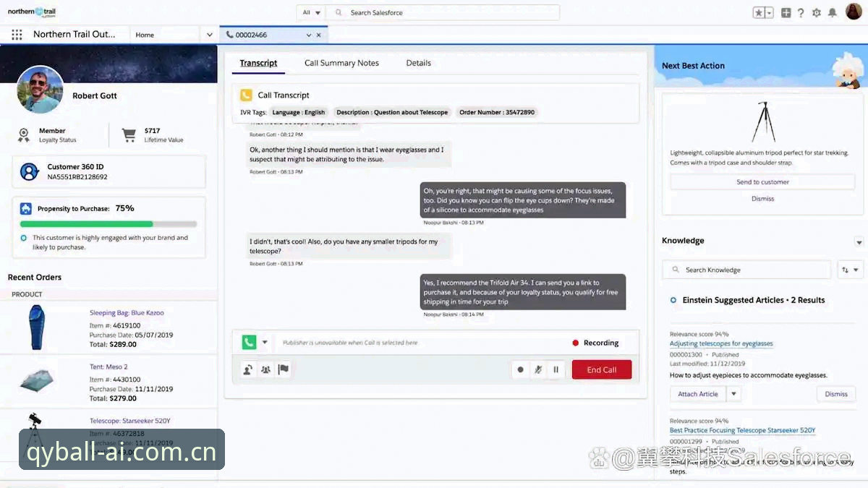The width and height of the screenshot is (868, 488).
Task: Click the Lifetime Value shopping cart icon
Action: pyautogui.click(x=129, y=135)
